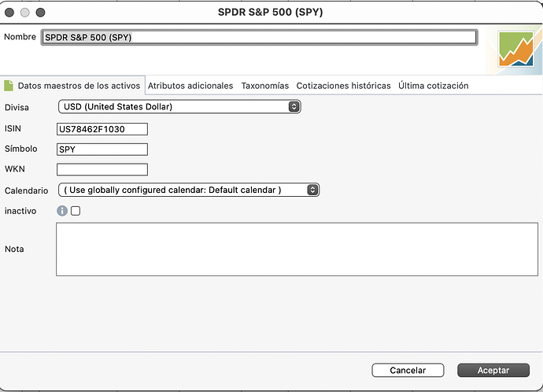543x392 pixels.
Task: Click into the ISIN field
Action: click(102, 129)
